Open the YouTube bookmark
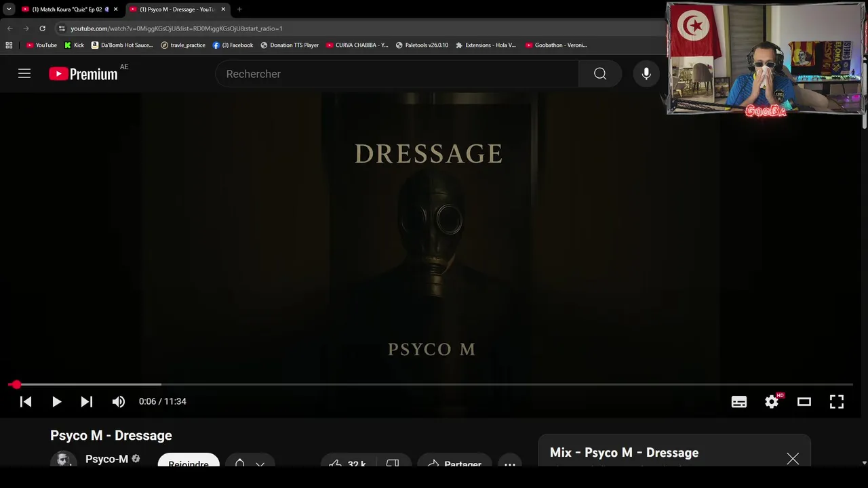Screen dimensions: 868x488 (41, 45)
